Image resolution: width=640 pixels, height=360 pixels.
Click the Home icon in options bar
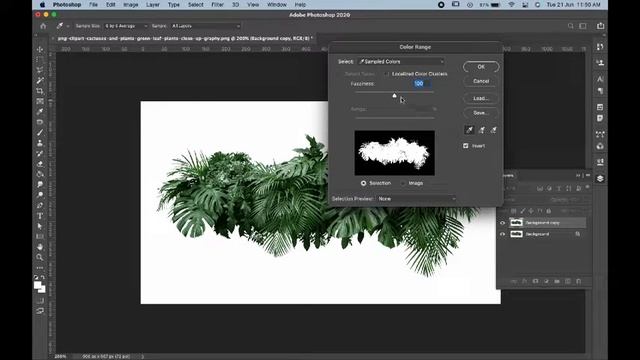pos(43,26)
